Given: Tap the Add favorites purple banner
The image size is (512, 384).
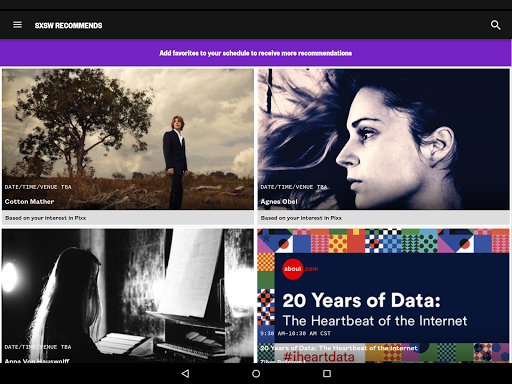Looking at the screenshot, I should (256, 53).
